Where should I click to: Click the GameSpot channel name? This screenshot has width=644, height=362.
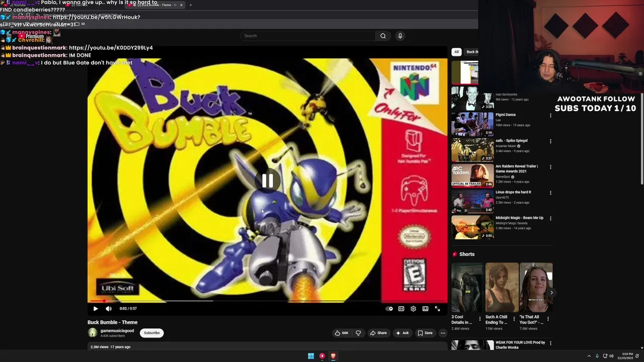click(503, 177)
